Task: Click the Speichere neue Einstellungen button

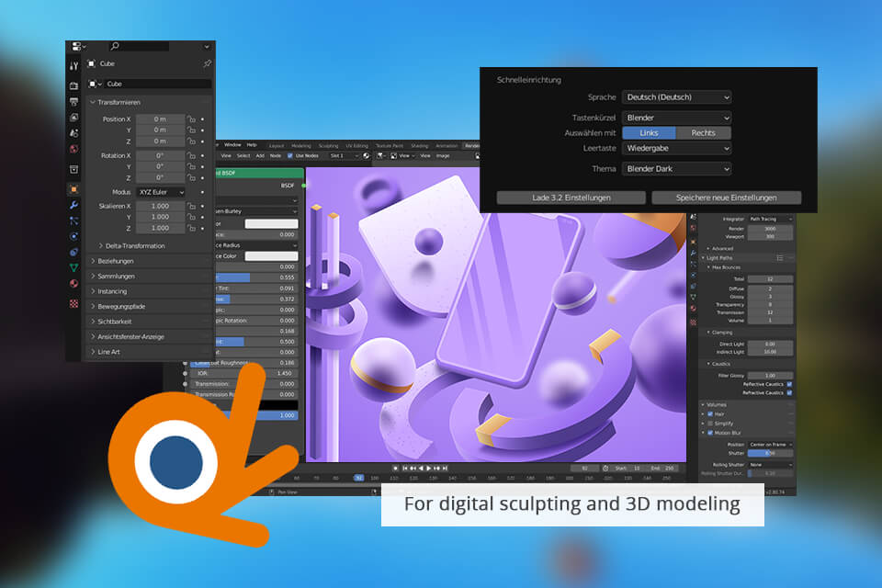Action: [x=726, y=198]
